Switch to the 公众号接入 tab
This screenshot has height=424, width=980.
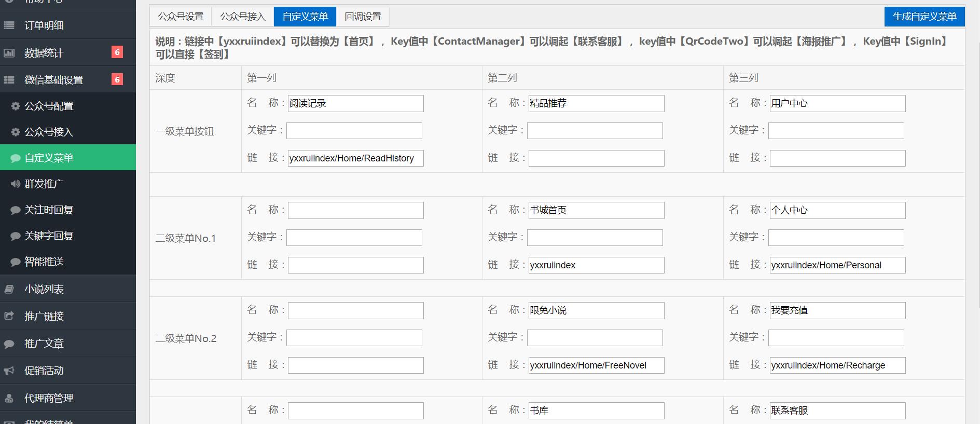tap(243, 17)
